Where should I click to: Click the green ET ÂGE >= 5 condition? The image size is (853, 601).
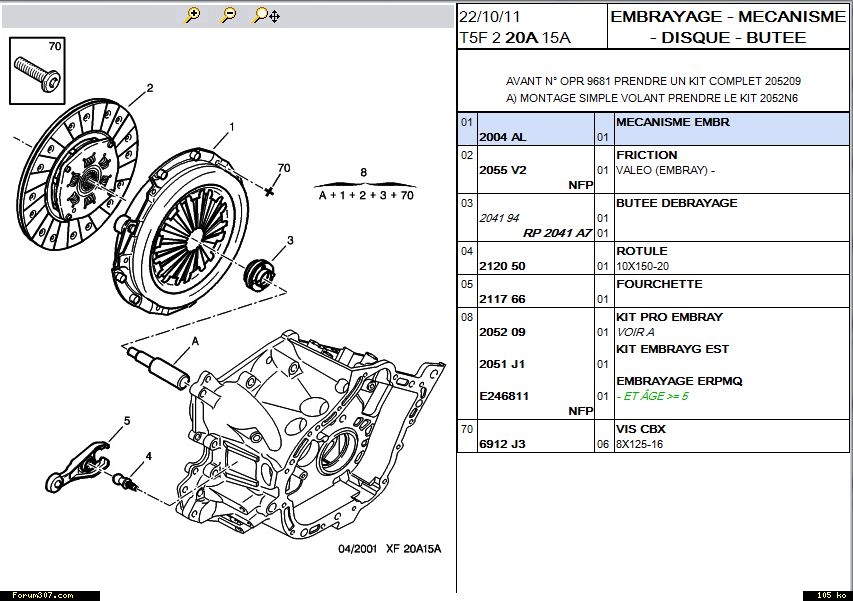tap(654, 396)
